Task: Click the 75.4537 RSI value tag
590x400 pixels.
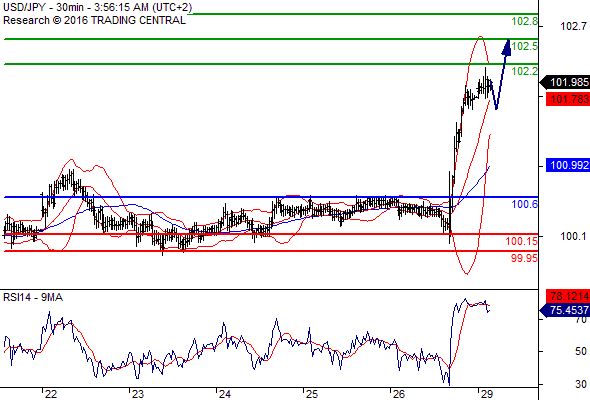Action: click(x=565, y=310)
